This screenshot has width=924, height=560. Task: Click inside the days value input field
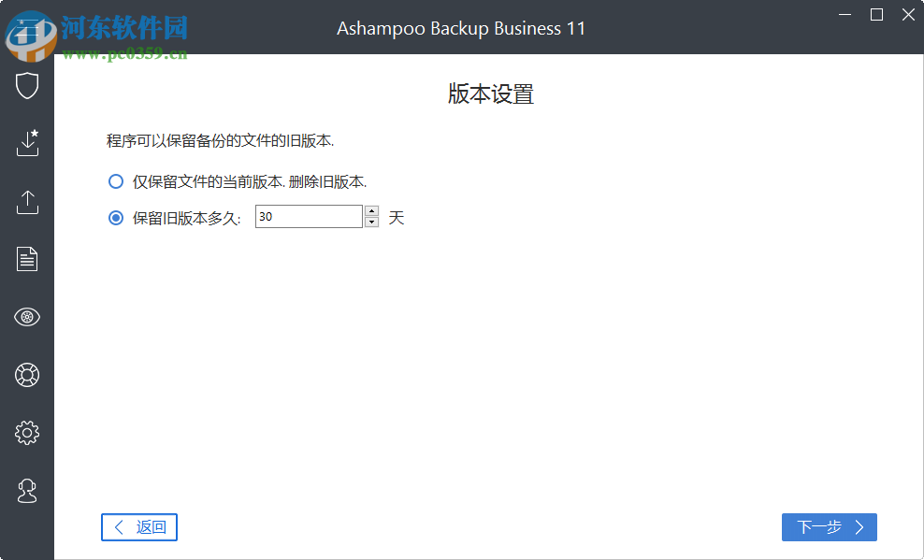[309, 216]
